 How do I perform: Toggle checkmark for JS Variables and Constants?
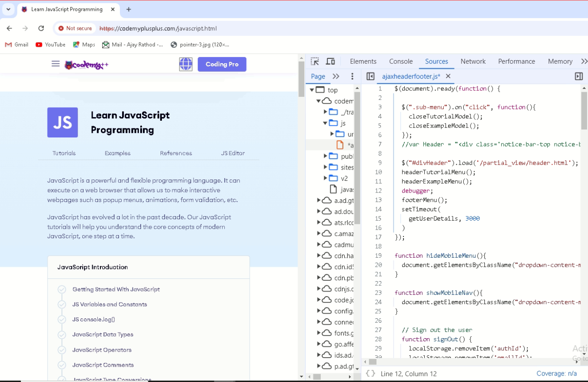pos(62,304)
